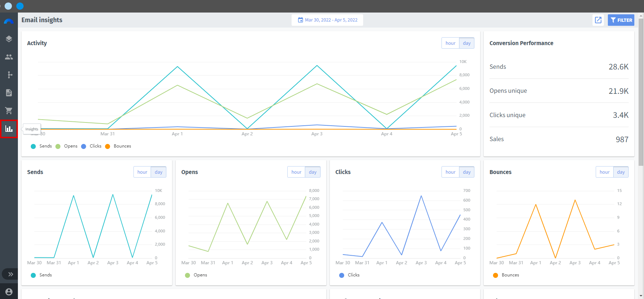The height and width of the screenshot is (299, 644).
Task: Open the date range picker Mar 30 - Apr 5
Action: tap(327, 20)
